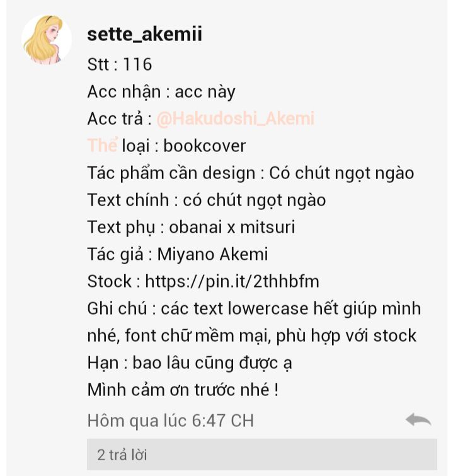Click the "Text phụ : obanai x mitsuri" line

click(191, 227)
